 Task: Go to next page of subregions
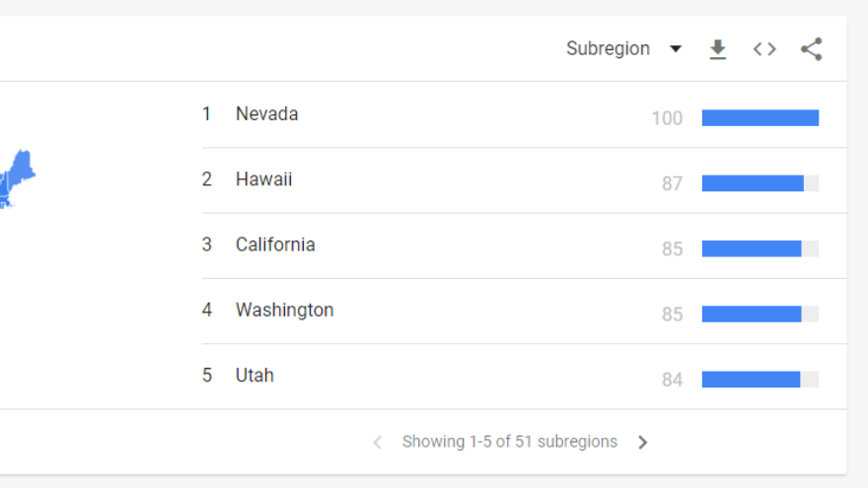coord(643,443)
